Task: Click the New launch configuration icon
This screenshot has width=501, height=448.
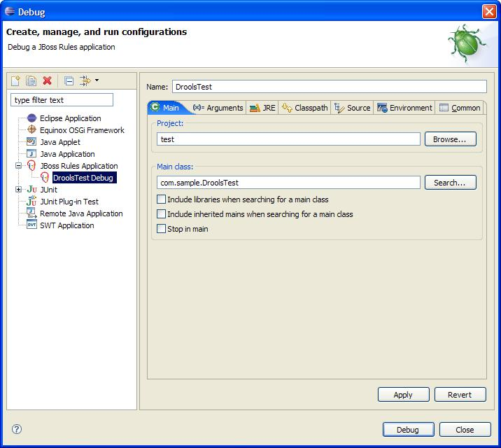Action: coord(16,81)
